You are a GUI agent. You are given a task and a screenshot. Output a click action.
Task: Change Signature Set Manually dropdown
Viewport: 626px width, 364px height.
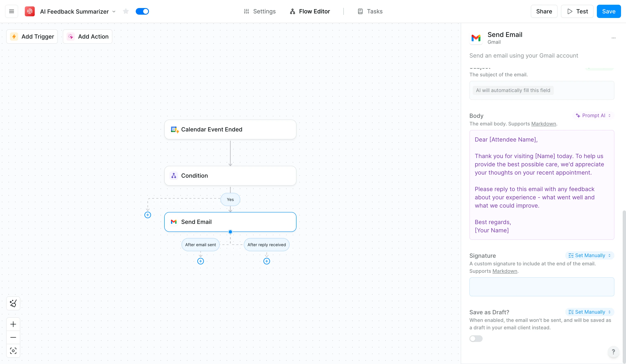point(589,255)
